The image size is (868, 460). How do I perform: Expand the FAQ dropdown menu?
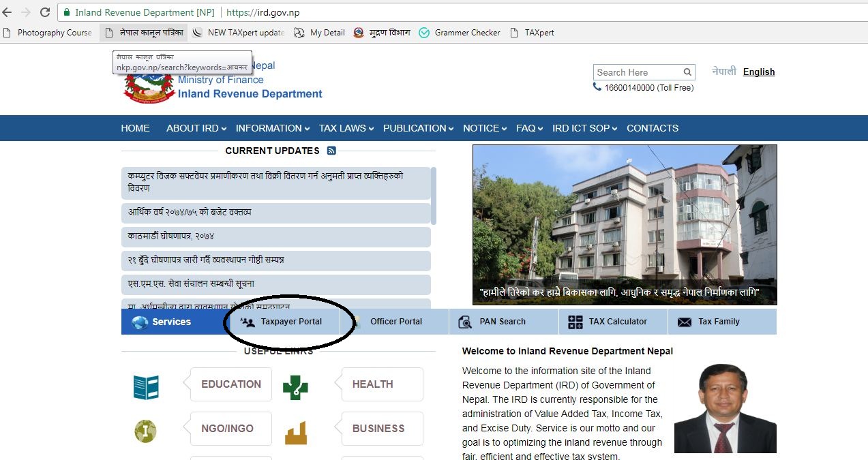click(529, 128)
